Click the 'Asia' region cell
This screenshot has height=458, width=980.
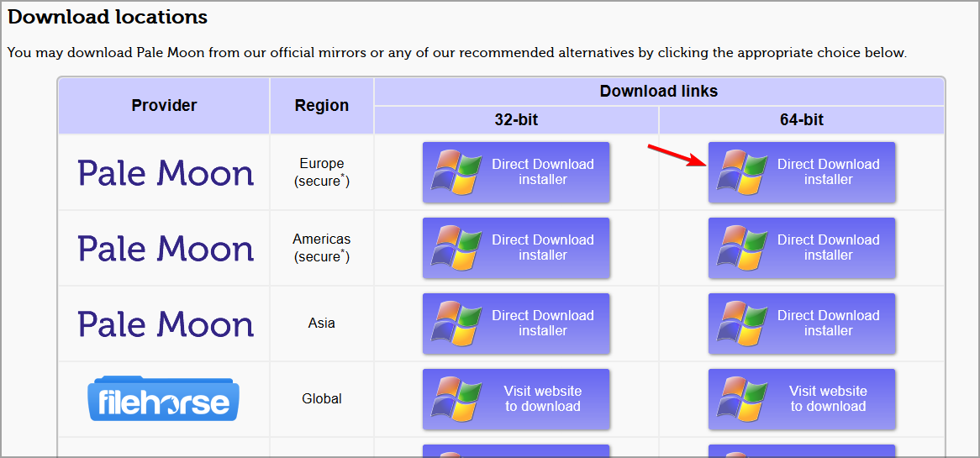tap(322, 323)
